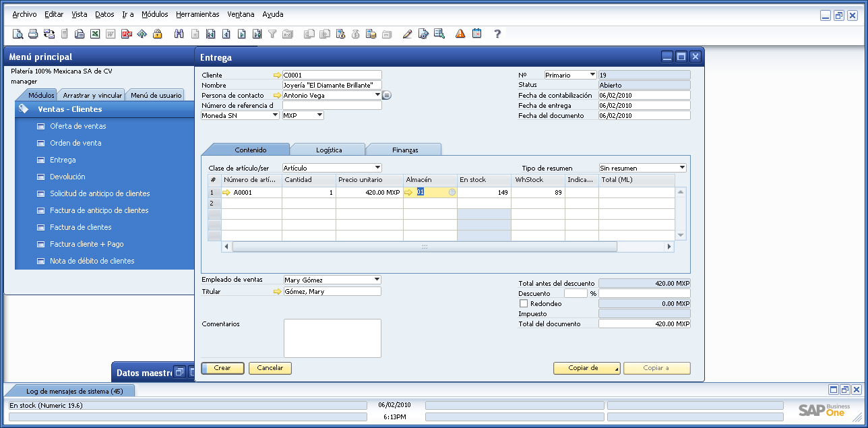Open print preview from the toolbar

click(x=18, y=34)
